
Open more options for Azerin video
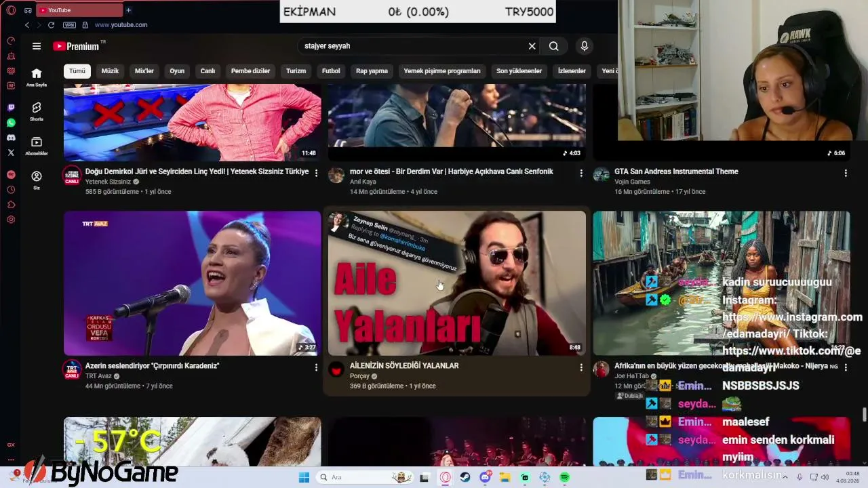[x=316, y=367]
